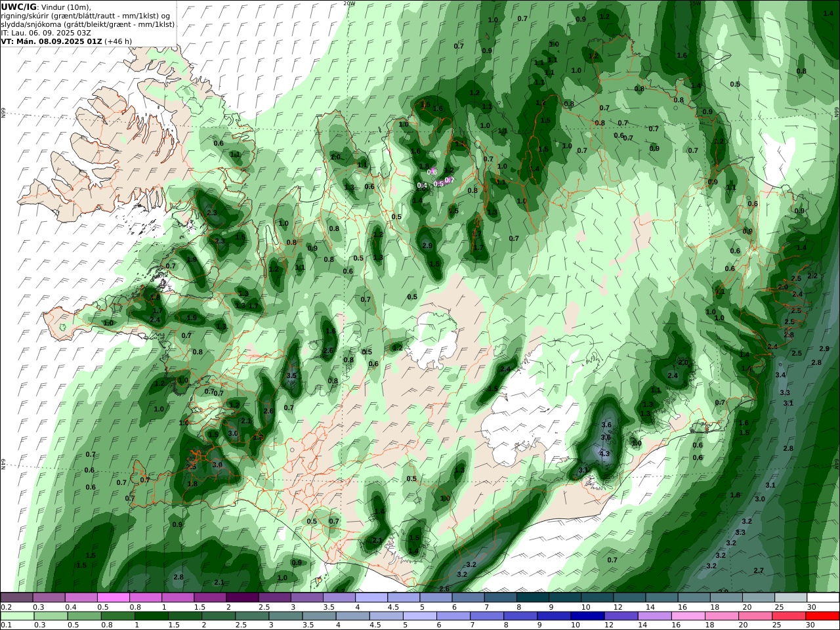Click the white 30 swatch in top legend row
Viewport: 840px width, 630px height.
click(x=822, y=598)
